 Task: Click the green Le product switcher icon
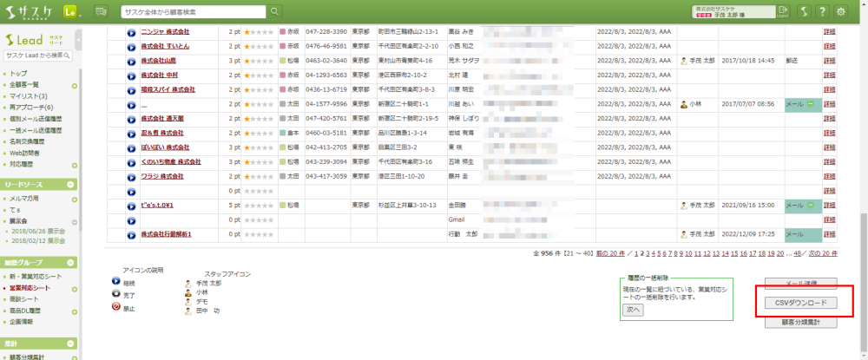pos(70,11)
